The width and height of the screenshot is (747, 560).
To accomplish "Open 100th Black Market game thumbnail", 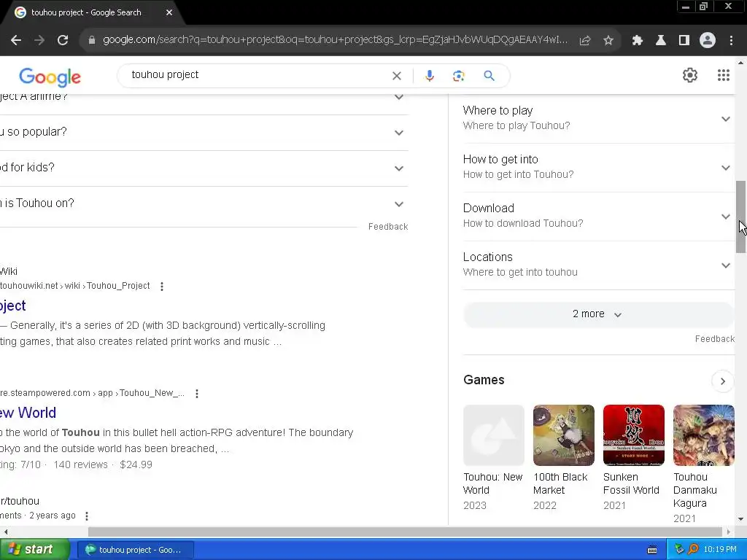I will [564, 435].
